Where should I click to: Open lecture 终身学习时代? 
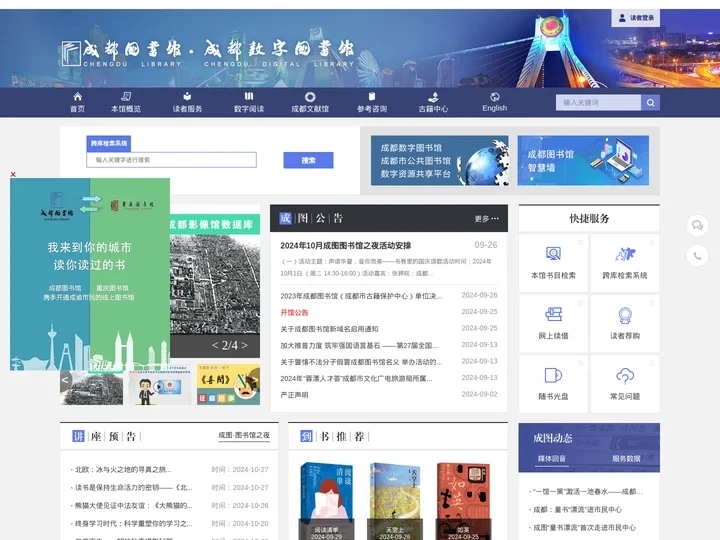coord(134,523)
